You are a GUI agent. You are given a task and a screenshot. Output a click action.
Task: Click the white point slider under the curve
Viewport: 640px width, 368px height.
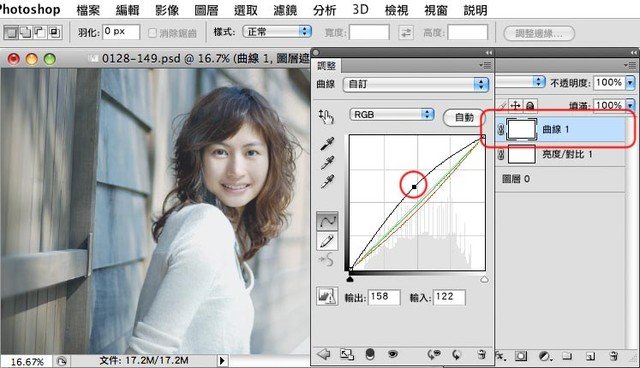click(x=484, y=279)
